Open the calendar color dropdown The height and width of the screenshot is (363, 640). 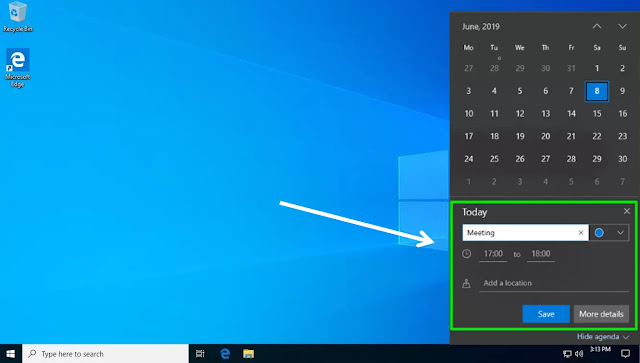[620, 233]
